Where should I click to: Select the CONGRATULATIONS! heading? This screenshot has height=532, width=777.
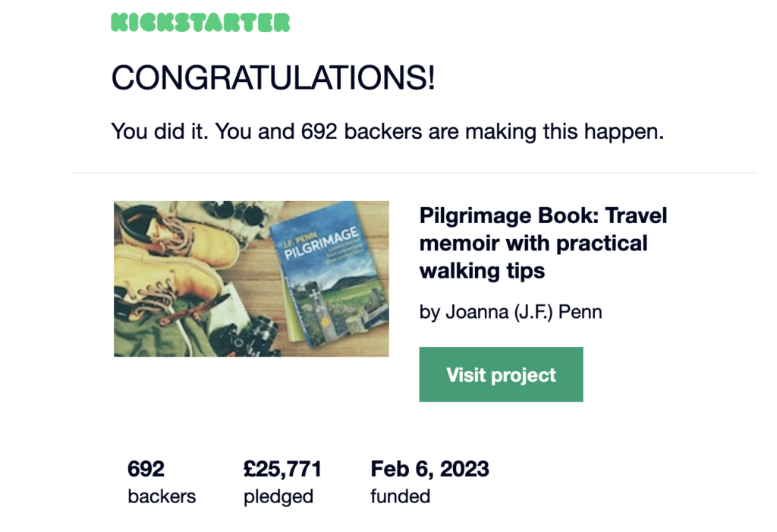tap(273, 78)
